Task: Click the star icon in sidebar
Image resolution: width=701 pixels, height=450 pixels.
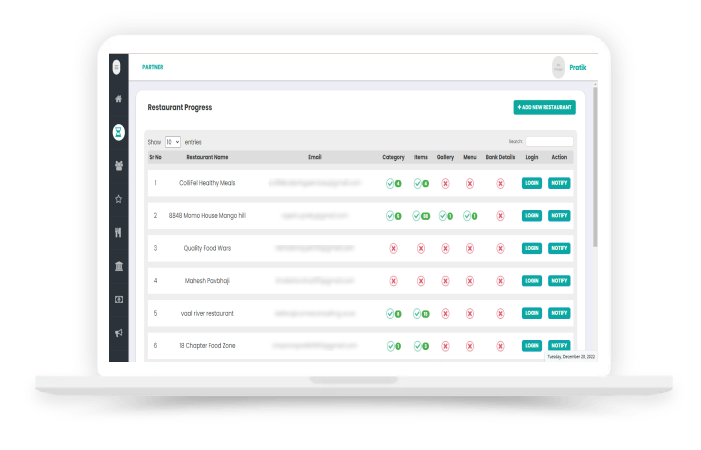Action: pos(118,199)
